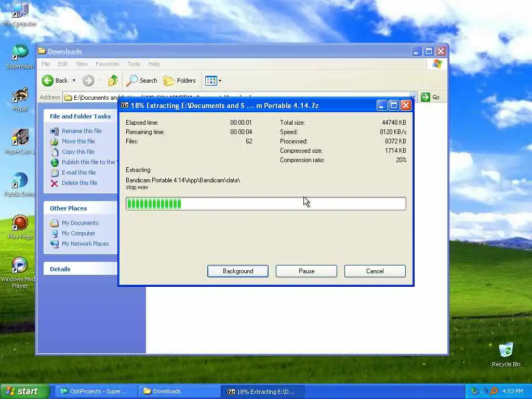Send extraction to Background
532x399 pixels.
click(x=238, y=271)
